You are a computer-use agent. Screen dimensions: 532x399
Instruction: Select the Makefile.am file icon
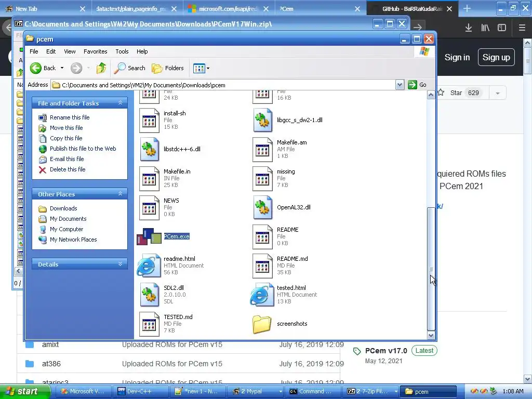(262, 149)
